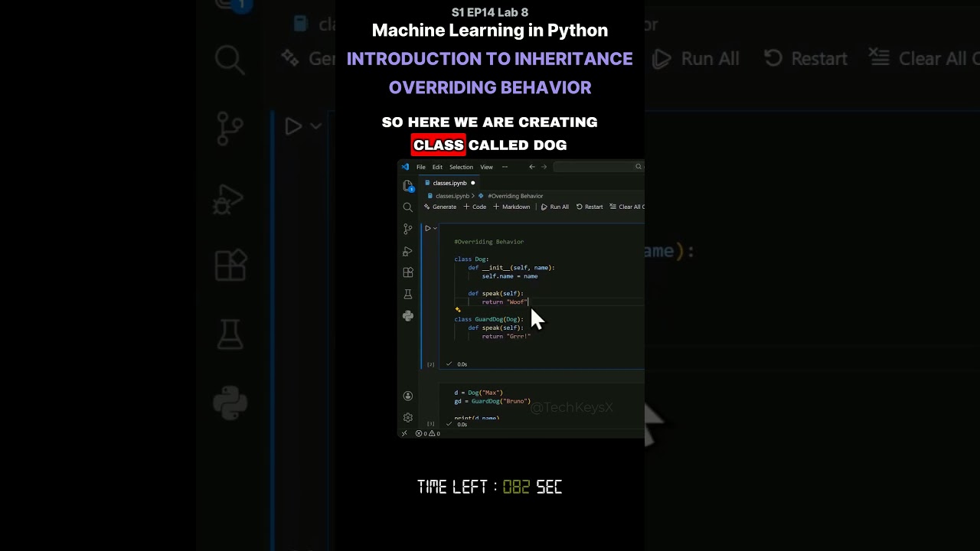Click the command center search field
This screenshot has width=980, height=551.
coord(599,167)
